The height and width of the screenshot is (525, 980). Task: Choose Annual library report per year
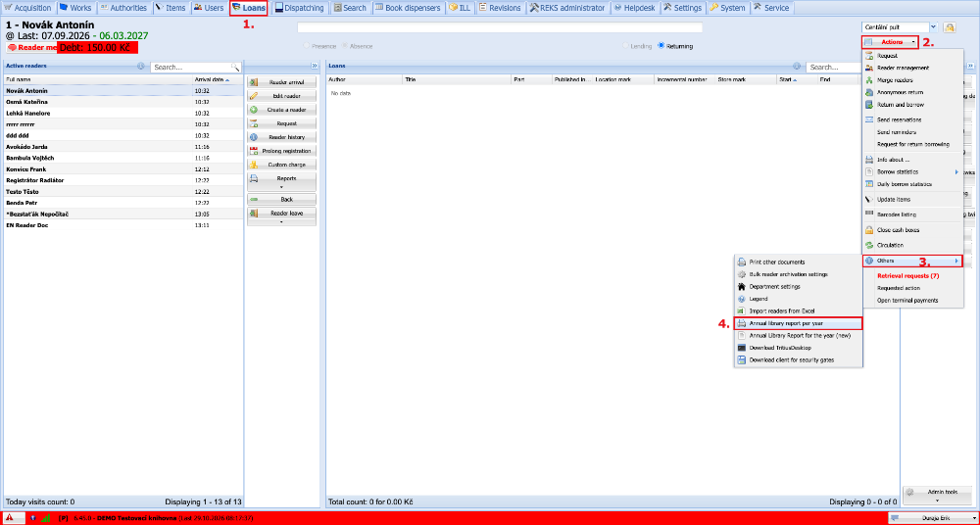(x=798, y=323)
